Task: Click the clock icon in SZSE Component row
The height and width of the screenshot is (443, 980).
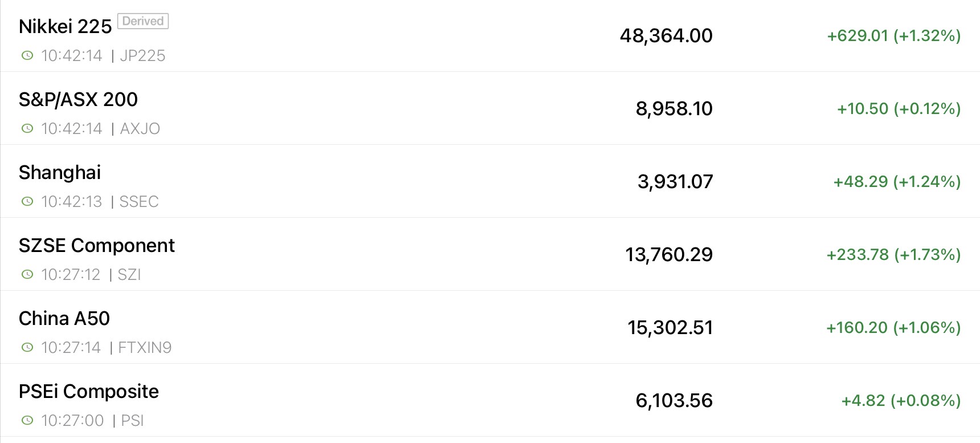Action: coord(27,274)
